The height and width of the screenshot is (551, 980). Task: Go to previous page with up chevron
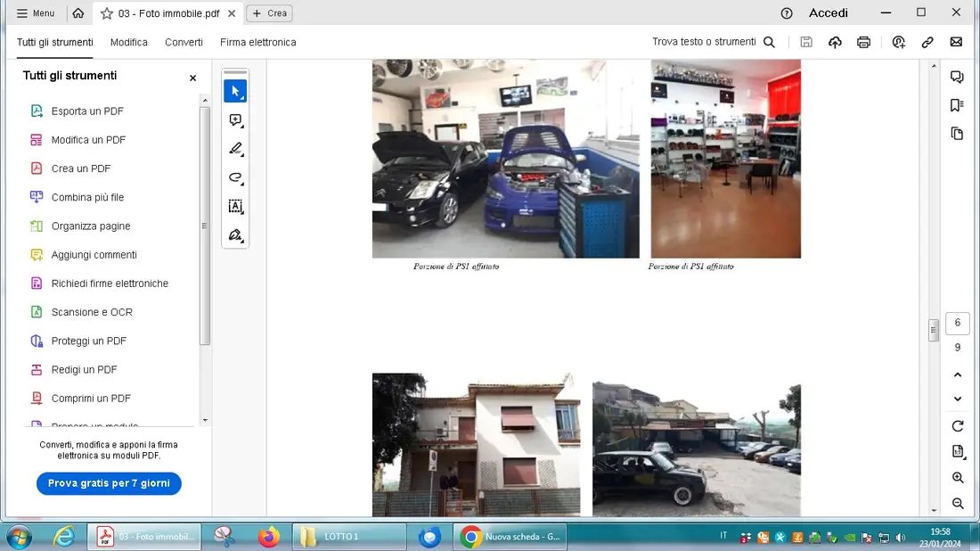958,374
